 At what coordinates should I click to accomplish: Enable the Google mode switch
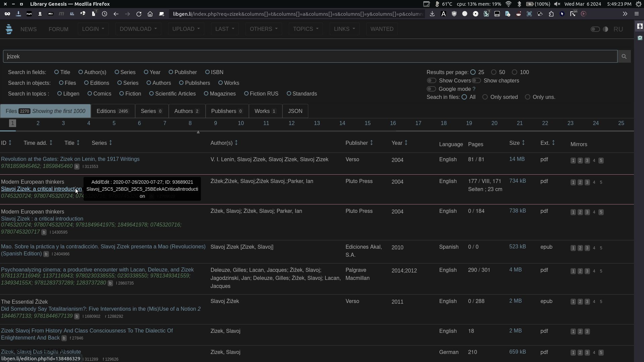(x=431, y=89)
